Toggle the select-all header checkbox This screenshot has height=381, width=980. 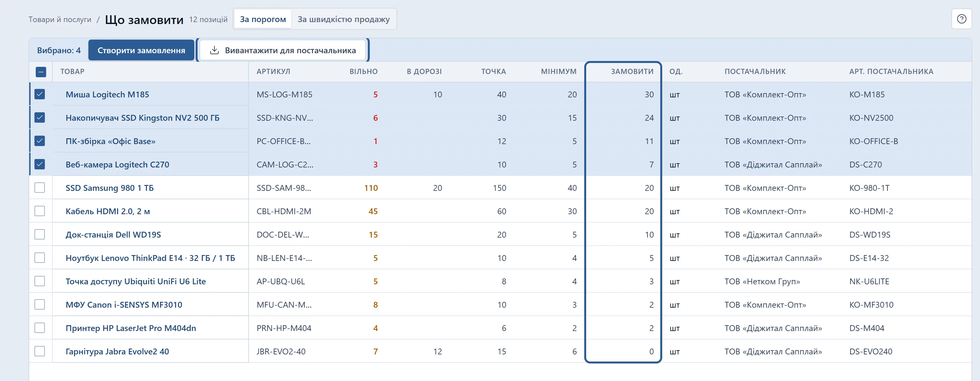pyautogui.click(x=41, y=72)
